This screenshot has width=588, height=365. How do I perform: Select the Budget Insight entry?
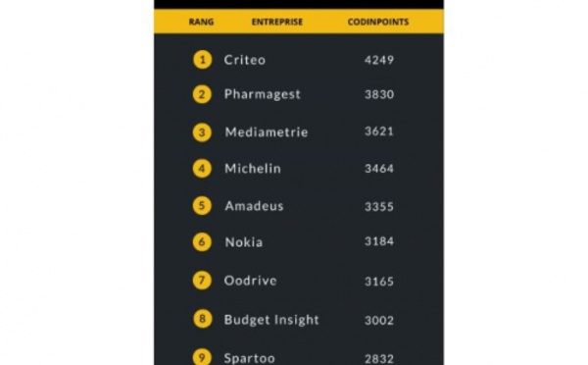pyautogui.click(x=271, y=320)
